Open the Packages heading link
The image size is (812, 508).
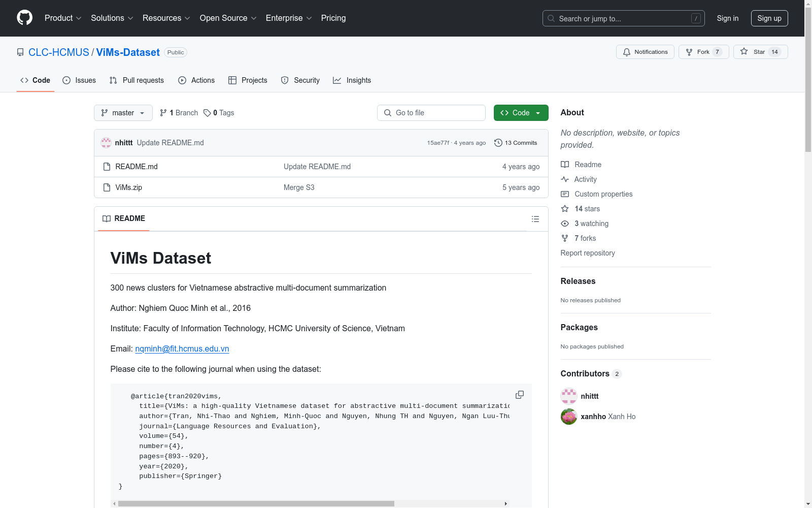(579, 327)
